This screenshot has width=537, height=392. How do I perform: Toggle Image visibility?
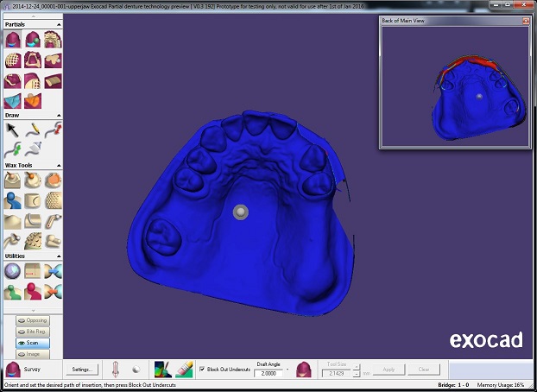tap(33, 354)
